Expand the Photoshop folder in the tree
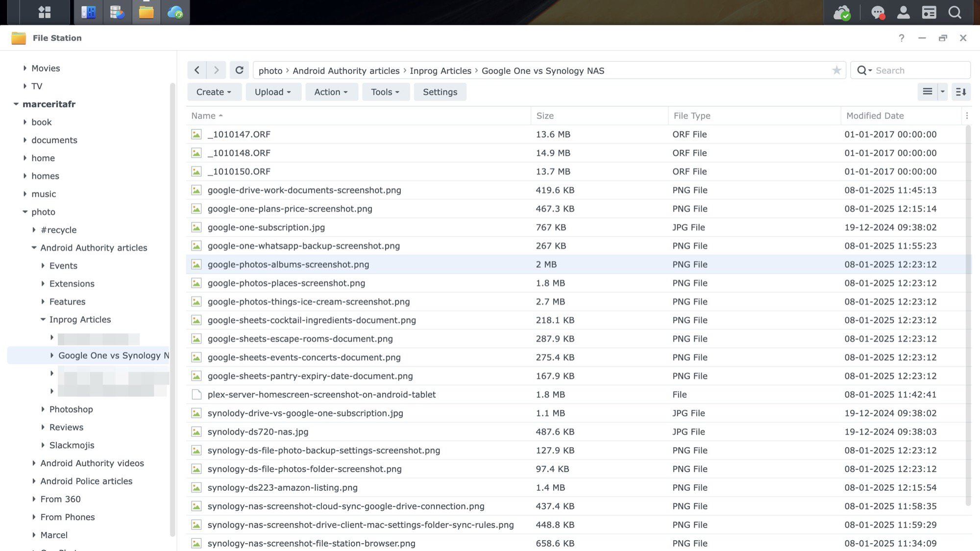 click(x=43, y=409)
